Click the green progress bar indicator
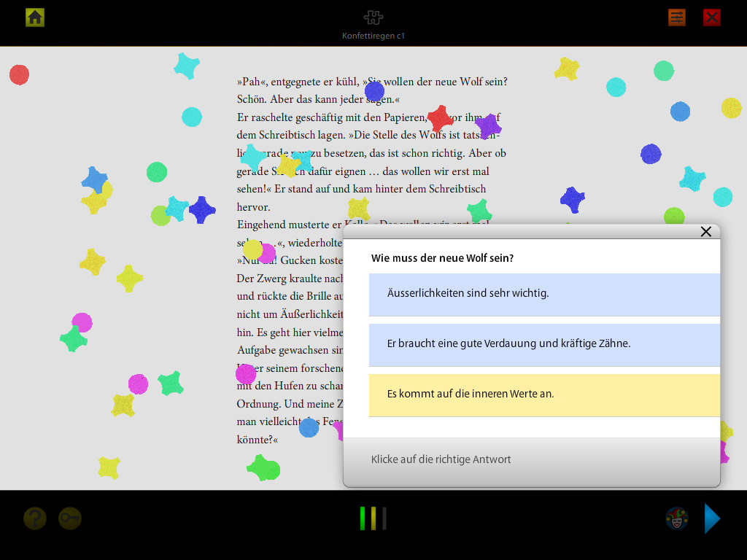Screen dimensions: 747x560 [363, 518]
